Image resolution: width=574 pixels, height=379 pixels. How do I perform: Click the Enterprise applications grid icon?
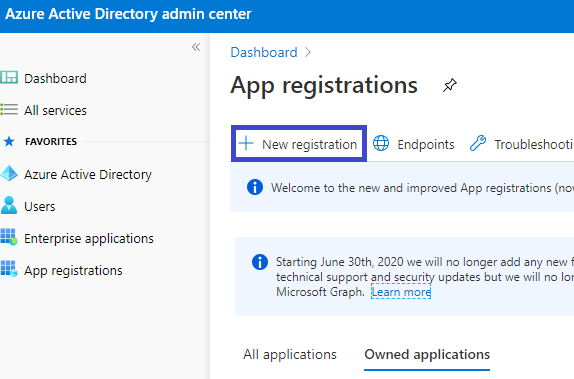pyautogui.click(x=9, y=237)
